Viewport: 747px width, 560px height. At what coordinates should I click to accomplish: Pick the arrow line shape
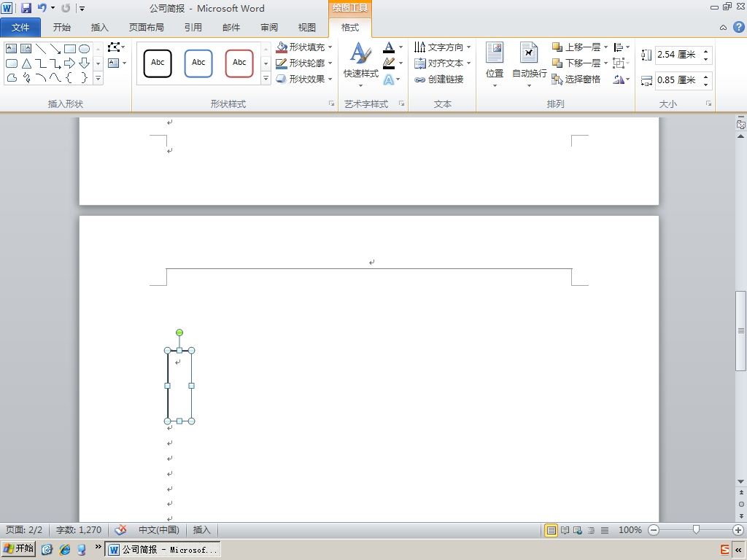click(x=55, y=49)
